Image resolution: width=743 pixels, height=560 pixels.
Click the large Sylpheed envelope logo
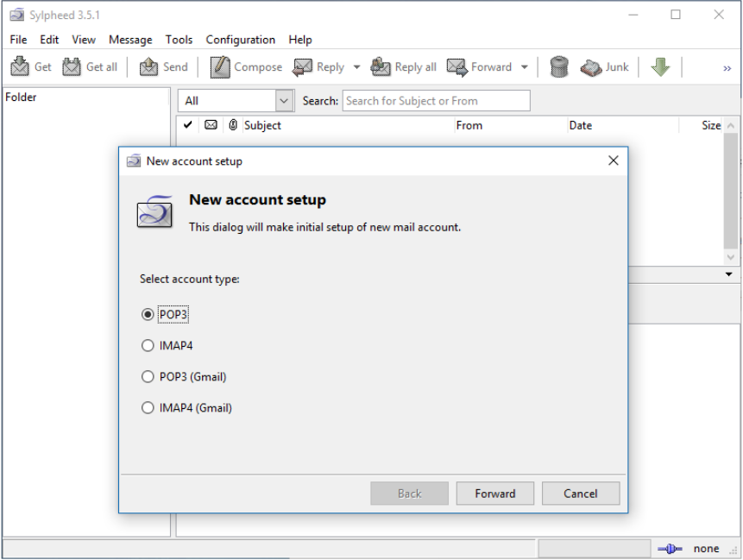(154, 211)
